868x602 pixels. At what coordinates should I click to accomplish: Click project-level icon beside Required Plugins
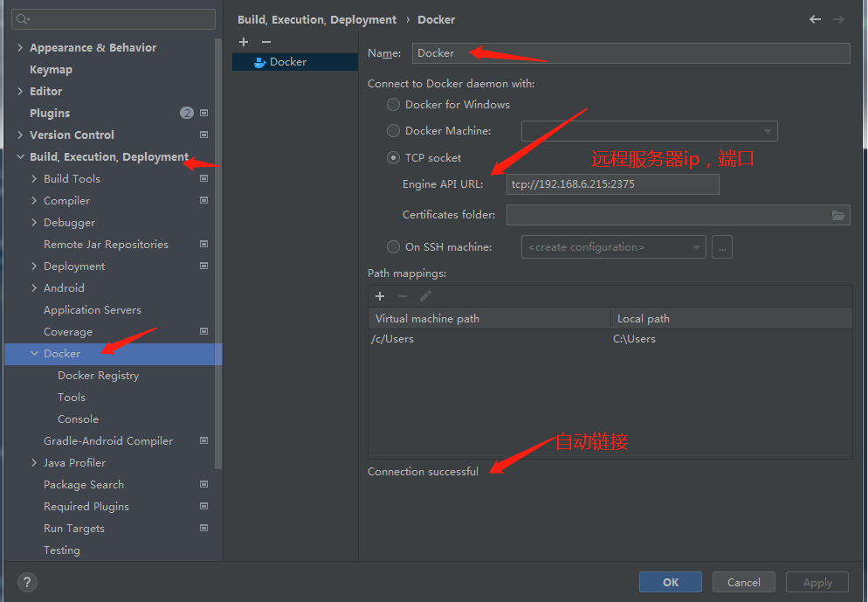(x=203, y=506)
